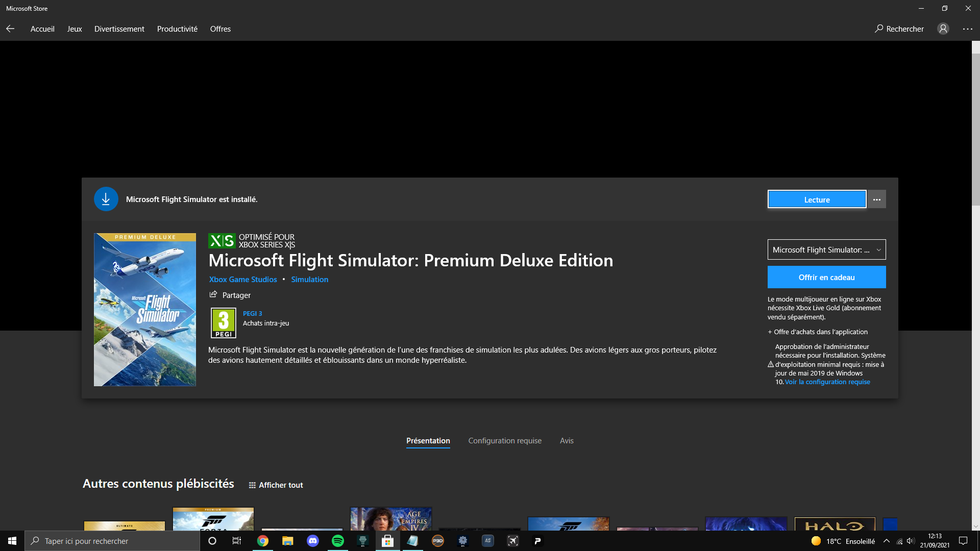The width and height of the screenshot is (980, 551).
Task: Click the back arrow icon
Action: [x=10, y=29]
